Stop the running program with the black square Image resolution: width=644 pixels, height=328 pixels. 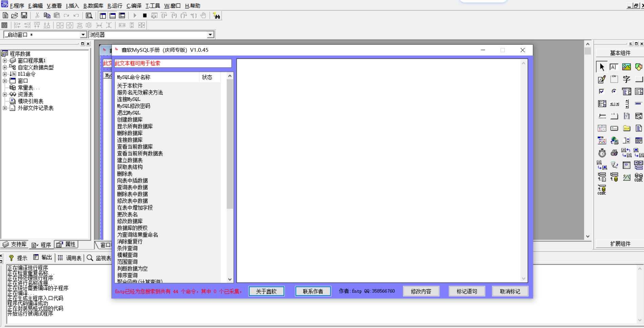pyautogui.click(x=145, y=16)
